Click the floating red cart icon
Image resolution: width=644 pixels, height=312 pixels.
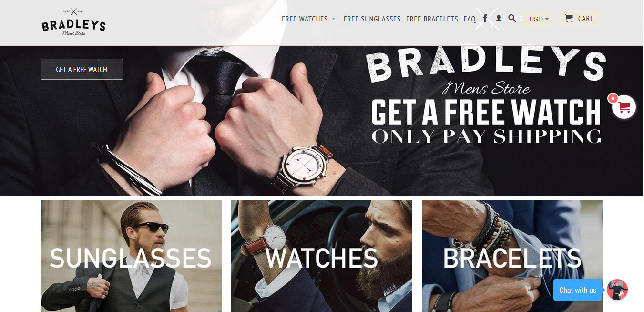click(624, 106)
